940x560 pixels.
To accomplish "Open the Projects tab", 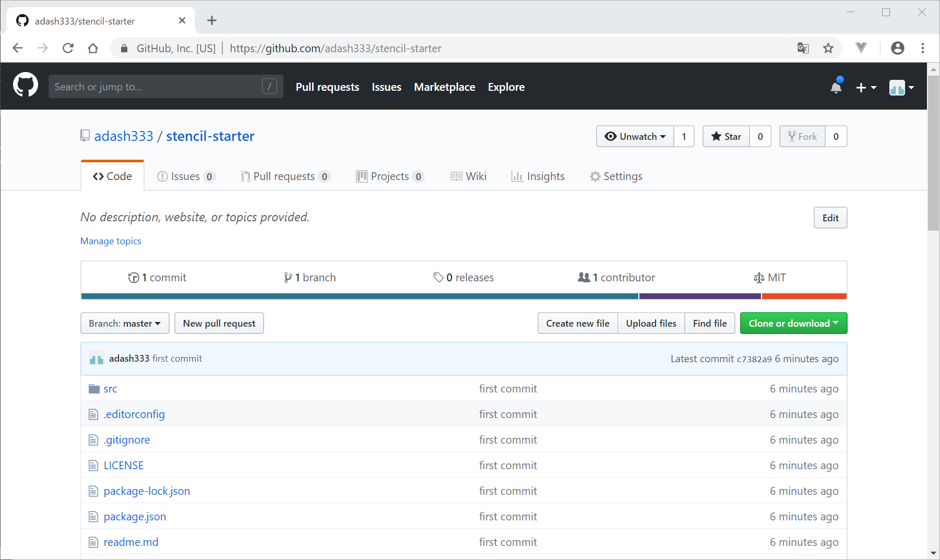I will pyautogui.click(x=390, y=176).
